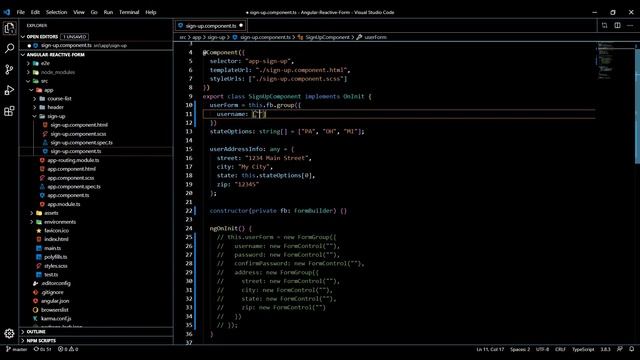Open File menu
The image size is (640, 360).
tap(21, 12)
